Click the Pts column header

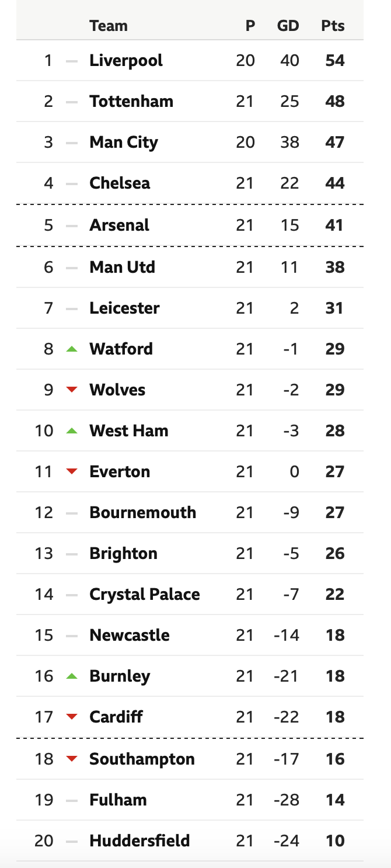pos(333,26)
